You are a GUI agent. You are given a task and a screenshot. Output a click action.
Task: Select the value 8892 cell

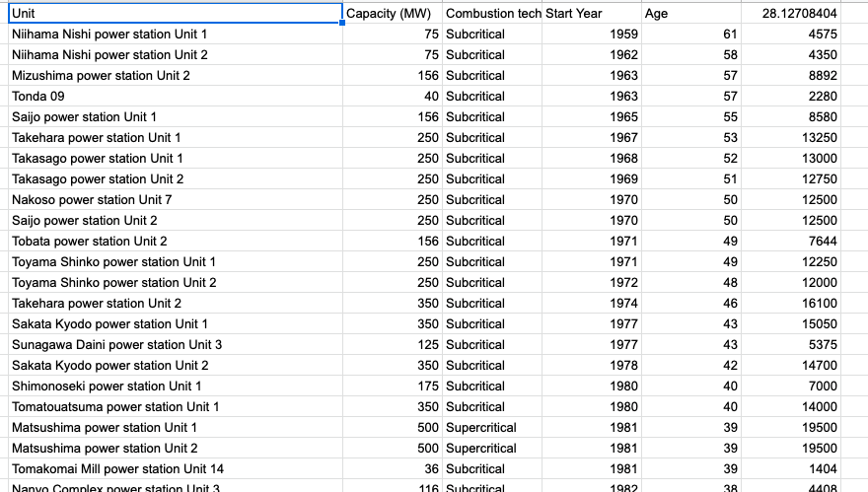coord(791,76)
